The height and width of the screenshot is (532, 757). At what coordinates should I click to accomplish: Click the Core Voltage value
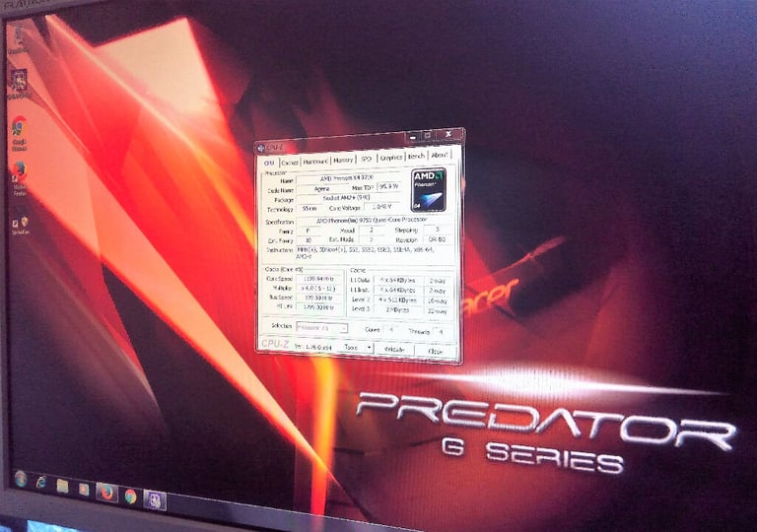[x=381, y=206]
